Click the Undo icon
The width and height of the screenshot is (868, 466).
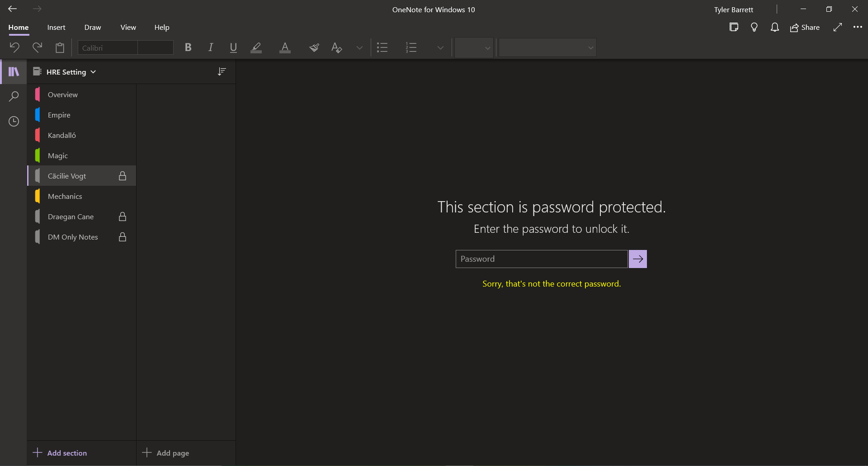coord(14,47)
